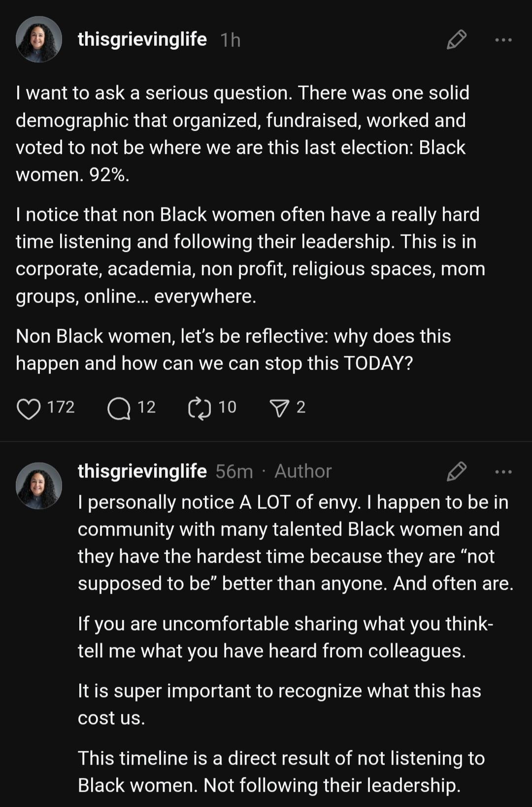Click the 56m timestamp on the reply

(x=234, y=471)
